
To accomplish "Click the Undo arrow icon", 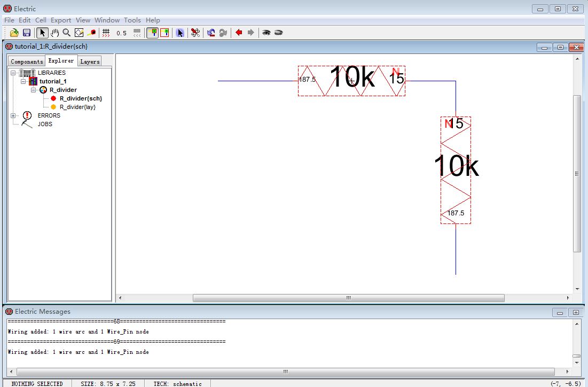I will point(211,33).
